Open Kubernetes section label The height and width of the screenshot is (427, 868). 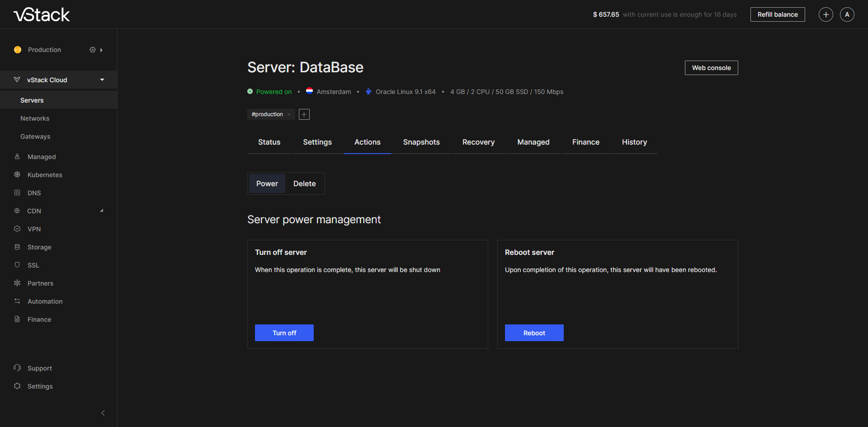coord(45,175)
